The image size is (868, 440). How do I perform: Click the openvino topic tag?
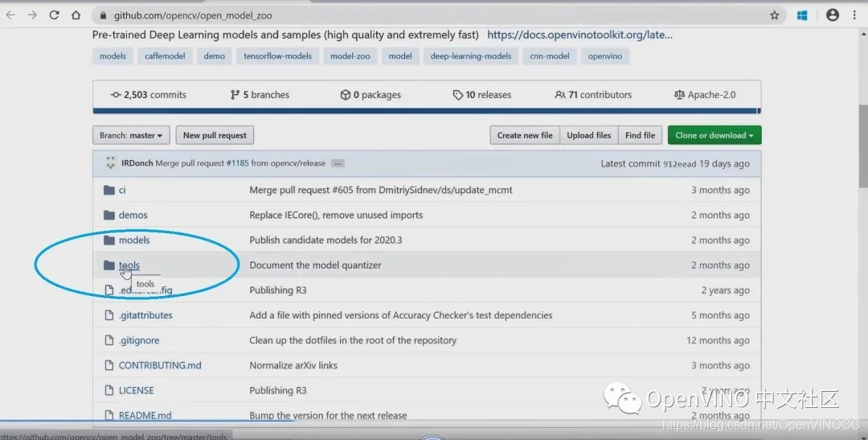point(605,56)
